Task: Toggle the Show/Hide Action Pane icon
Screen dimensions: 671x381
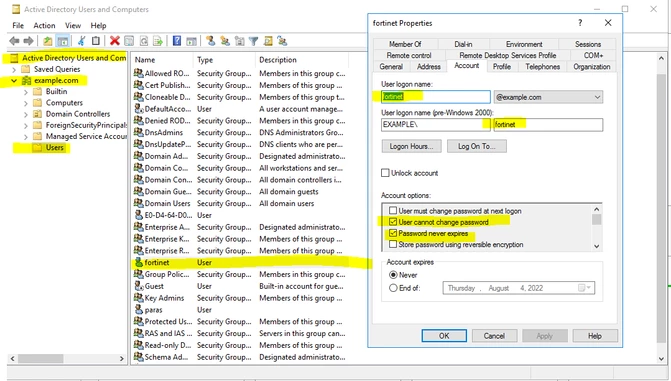Action: 191,41
